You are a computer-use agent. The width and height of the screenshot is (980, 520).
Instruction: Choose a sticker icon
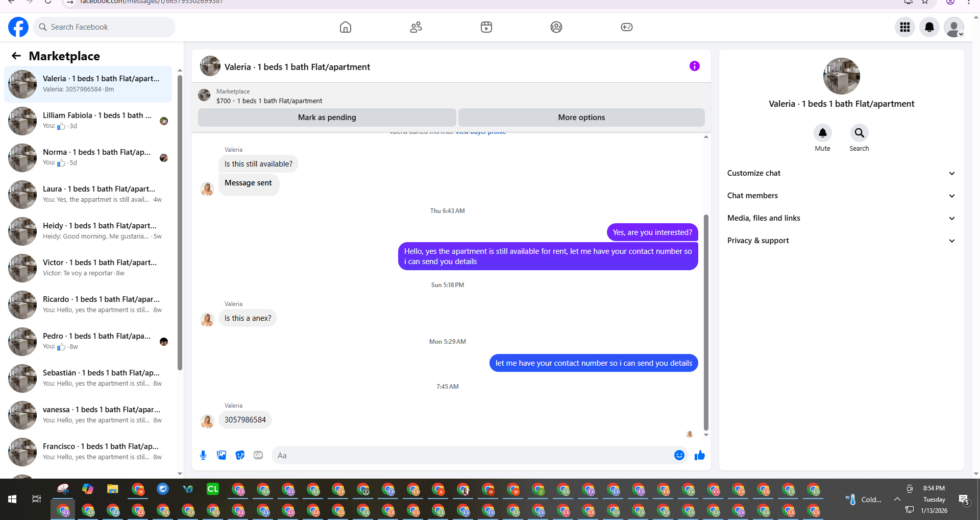[240, 455]
